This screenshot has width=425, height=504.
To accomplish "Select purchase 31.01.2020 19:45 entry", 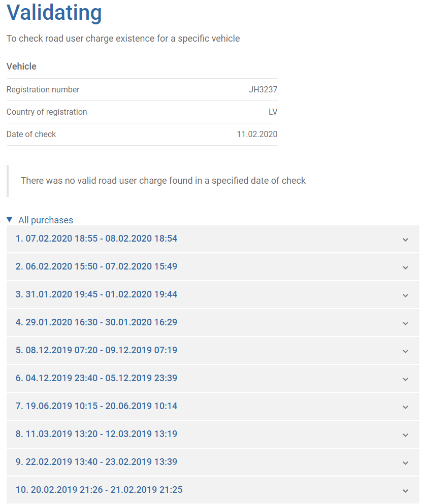I will click(213, 295).
